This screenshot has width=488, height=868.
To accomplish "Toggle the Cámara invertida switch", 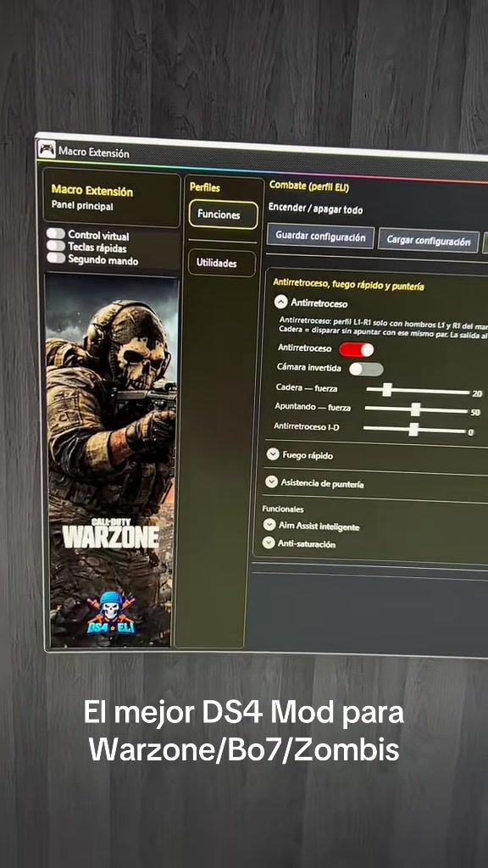I will point(366,369).
